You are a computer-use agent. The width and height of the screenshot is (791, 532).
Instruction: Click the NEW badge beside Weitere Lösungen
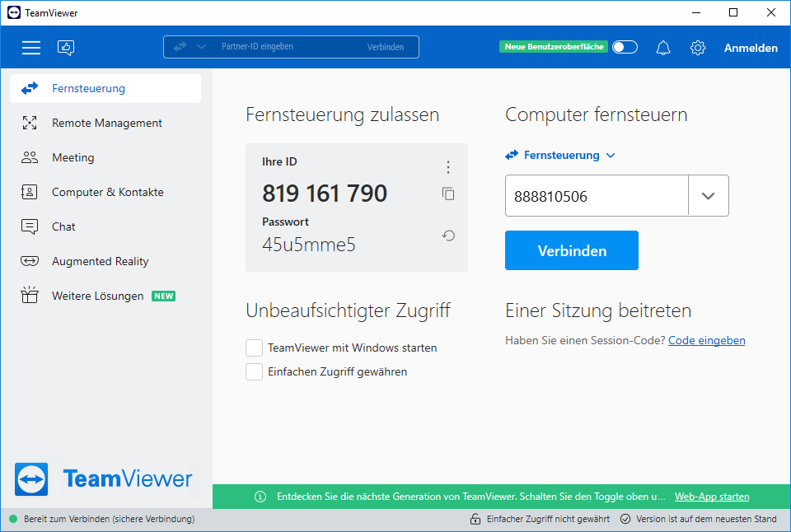click(x=163, y=296)
